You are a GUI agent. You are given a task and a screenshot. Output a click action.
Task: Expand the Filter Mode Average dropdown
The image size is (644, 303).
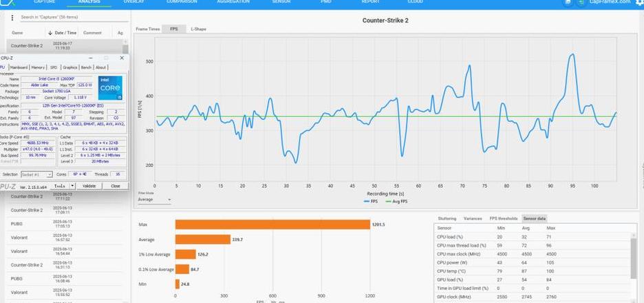pyautogui.click(x=154, y=200)
